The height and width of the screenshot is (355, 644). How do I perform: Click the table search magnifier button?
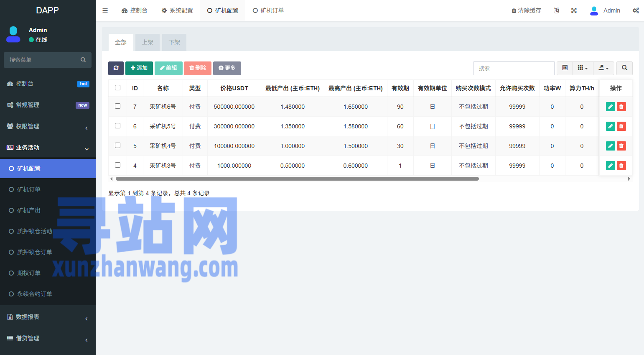(624, 68)
